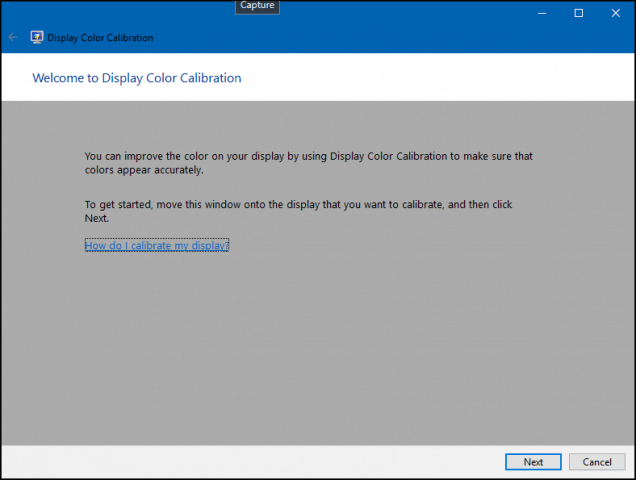The height and width of the screenshot is (480, 636).
Task: Click the 'You can improve the color' paragraph
Action: 308,163
